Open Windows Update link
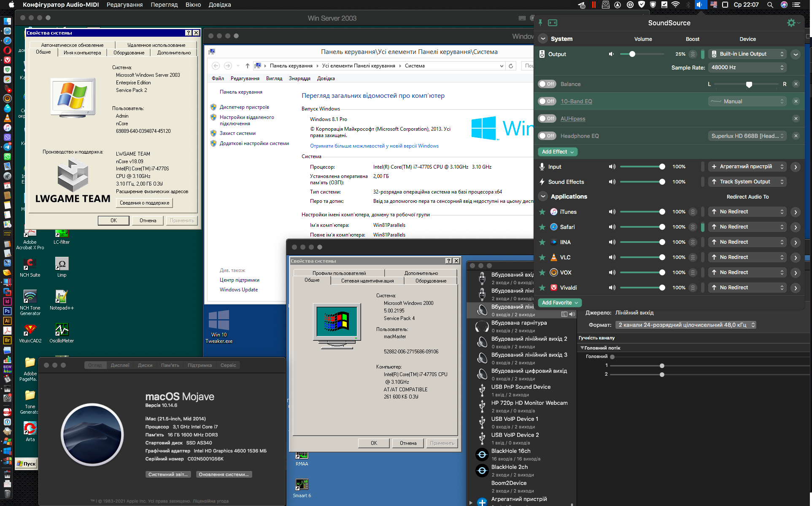The width and height of the screenshot is (812, 506). 239,290
